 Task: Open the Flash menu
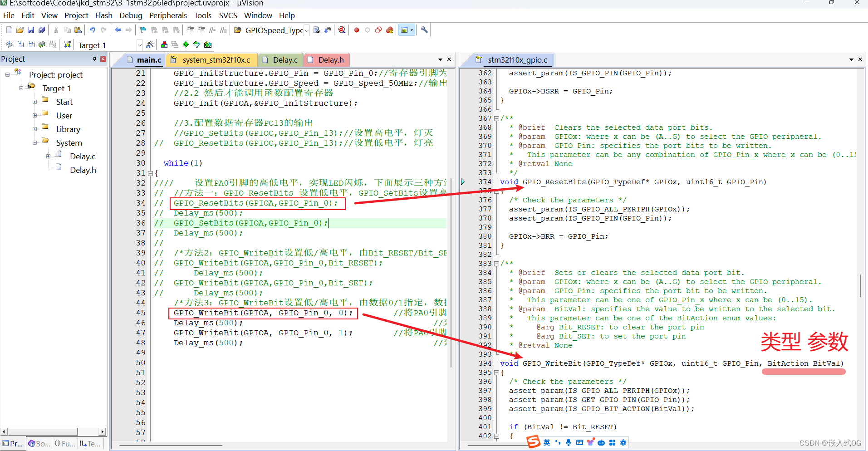tap(104, 15)
